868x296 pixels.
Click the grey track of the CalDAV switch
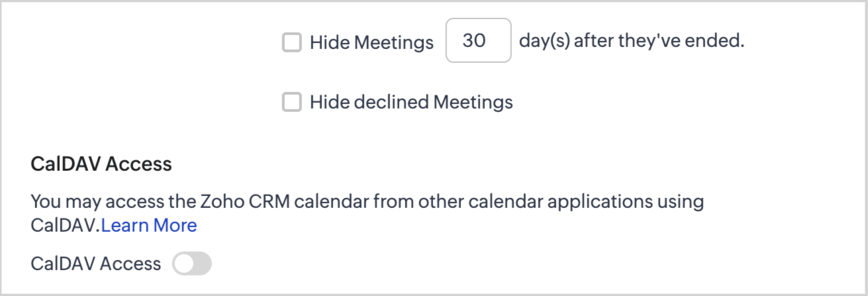[201, 264]
